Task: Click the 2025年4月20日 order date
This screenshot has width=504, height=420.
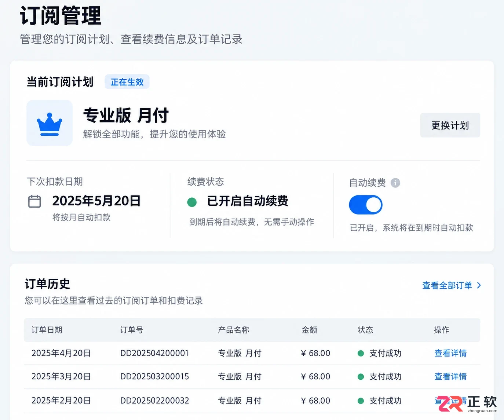Action: point(61,353)
